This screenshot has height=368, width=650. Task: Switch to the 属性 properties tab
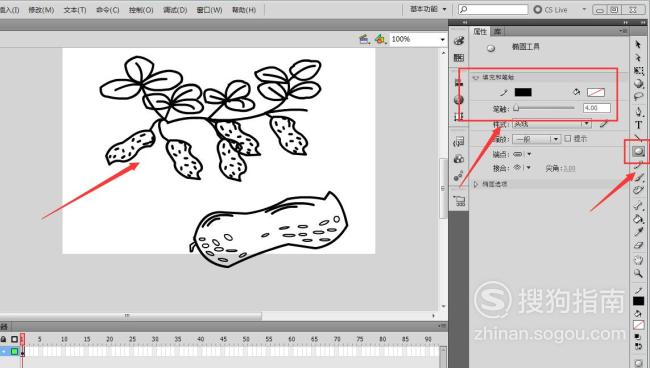480,31
